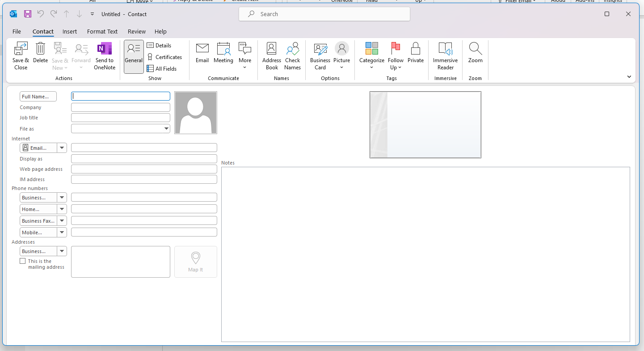Screen dimensions: 644x351
Task: Click the Delete trash can icon
Action: (40, 49)
